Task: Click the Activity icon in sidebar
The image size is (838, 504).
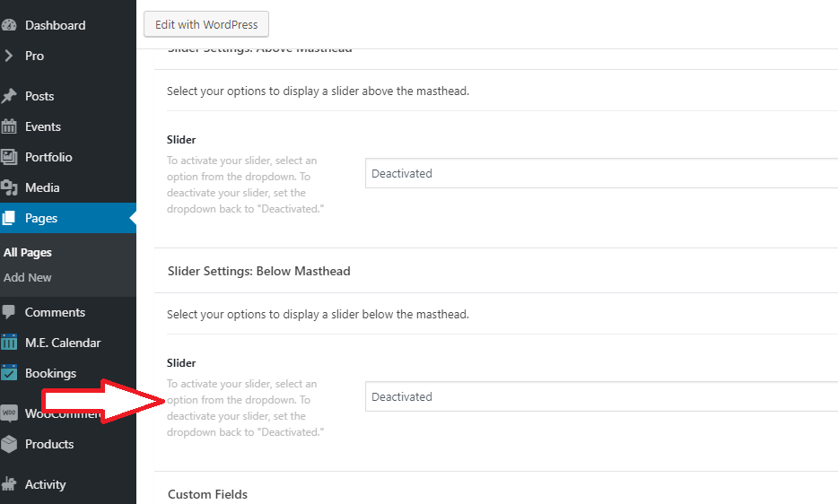Action: (x=9, y=484)
